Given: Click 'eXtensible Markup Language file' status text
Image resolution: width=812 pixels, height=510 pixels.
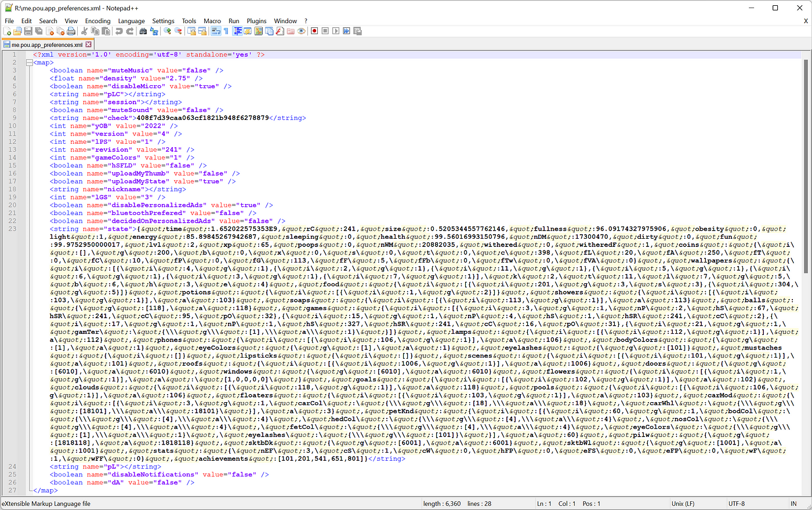Looking at the screenshot, I should tap(46, 504).
